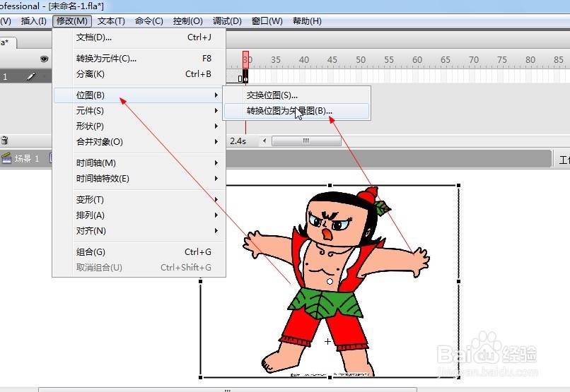This screenshot has width=570, height=392.
Task: Click the top-center selection handle
Action: [330, 186]
